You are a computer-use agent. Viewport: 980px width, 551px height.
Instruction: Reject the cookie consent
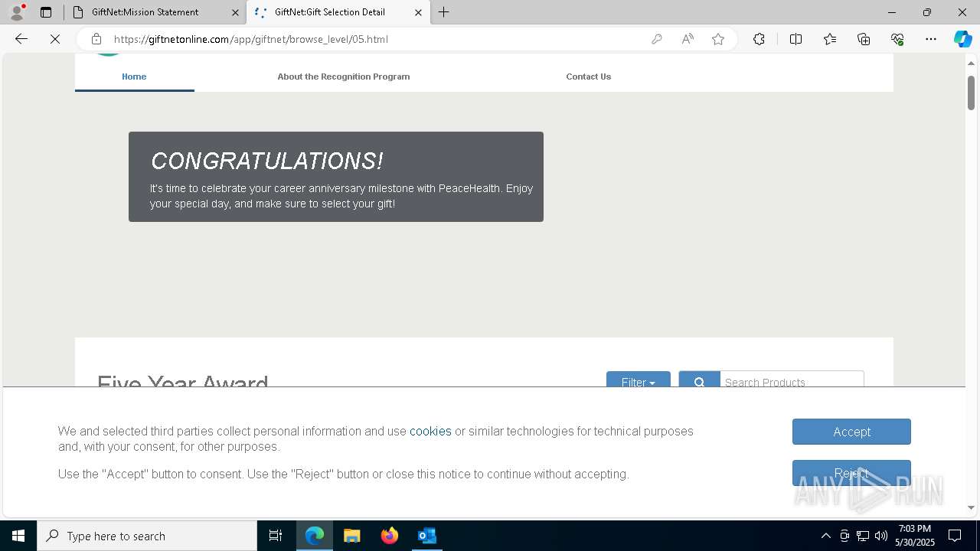pyautogui.click(x=851, y=473)
